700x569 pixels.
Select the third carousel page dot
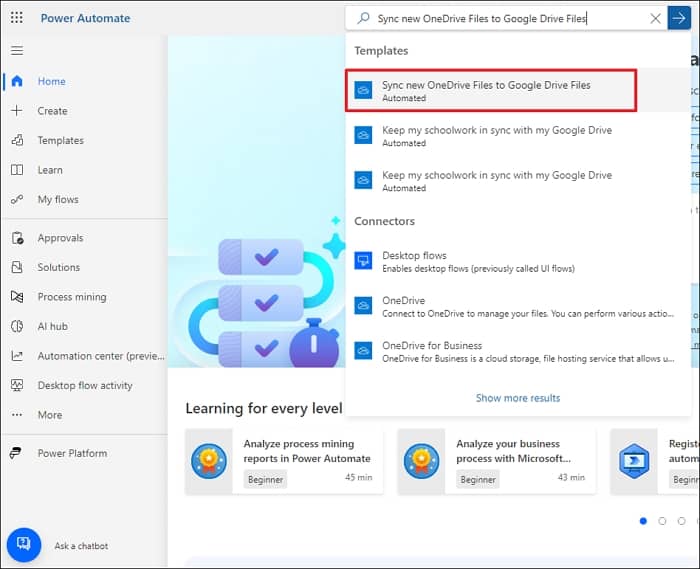(x=681, y=521)
